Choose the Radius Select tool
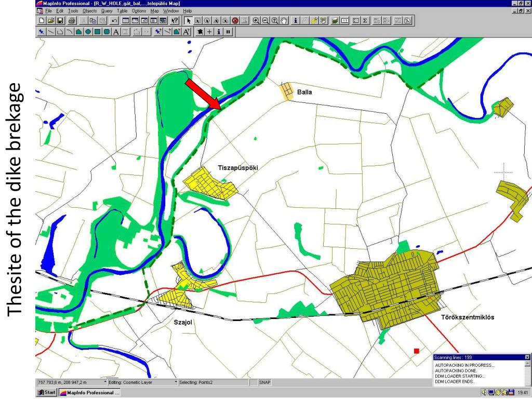The image size is (532, 399). [207, 21]
